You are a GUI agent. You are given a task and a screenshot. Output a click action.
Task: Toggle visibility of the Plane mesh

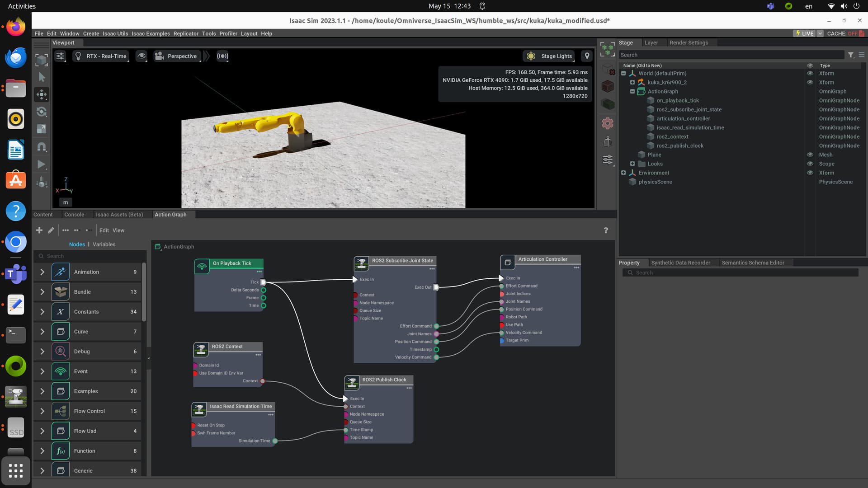pos(810,155)
